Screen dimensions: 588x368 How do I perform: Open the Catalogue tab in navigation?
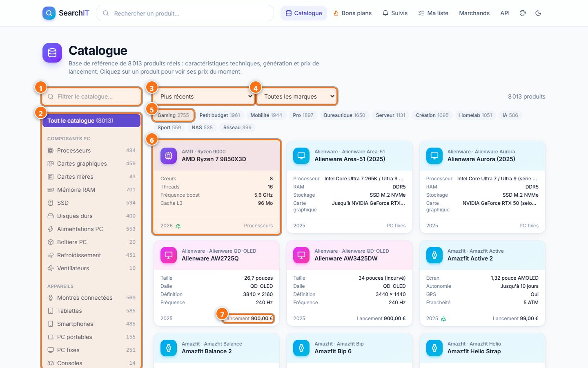tap(304, 13)
